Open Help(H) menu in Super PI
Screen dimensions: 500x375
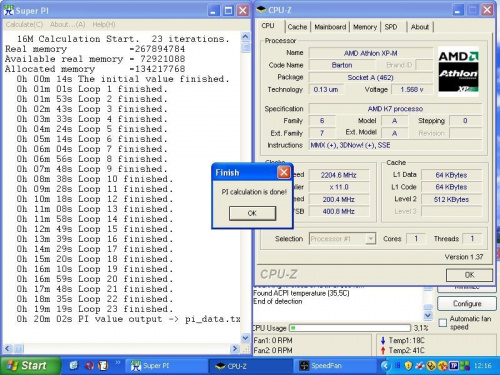[104, 24]
